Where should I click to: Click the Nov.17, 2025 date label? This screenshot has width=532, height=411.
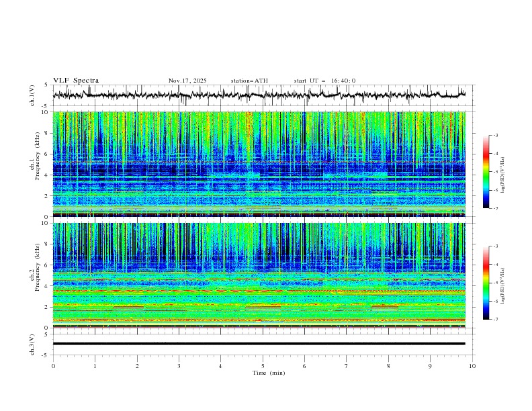pyautogui.click(x=187, y=81)
